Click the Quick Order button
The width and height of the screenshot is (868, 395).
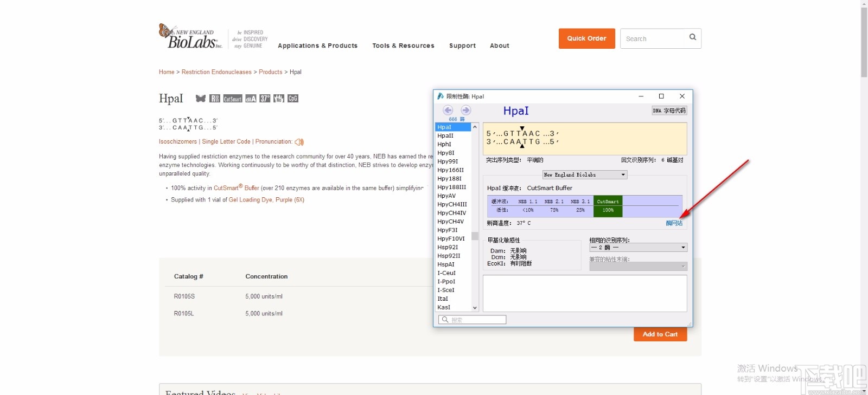coord(587,38)
